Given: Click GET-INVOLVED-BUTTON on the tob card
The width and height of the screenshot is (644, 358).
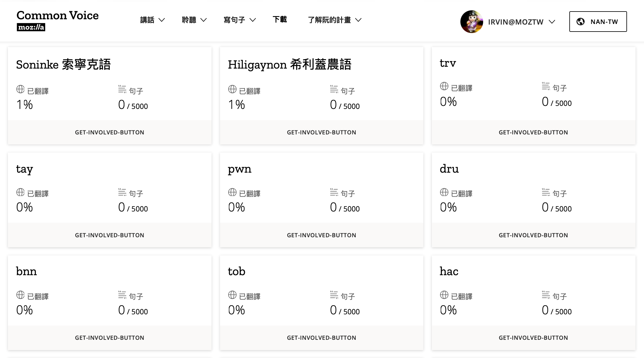Looking at the screenshot, I should tap(321, 338).
